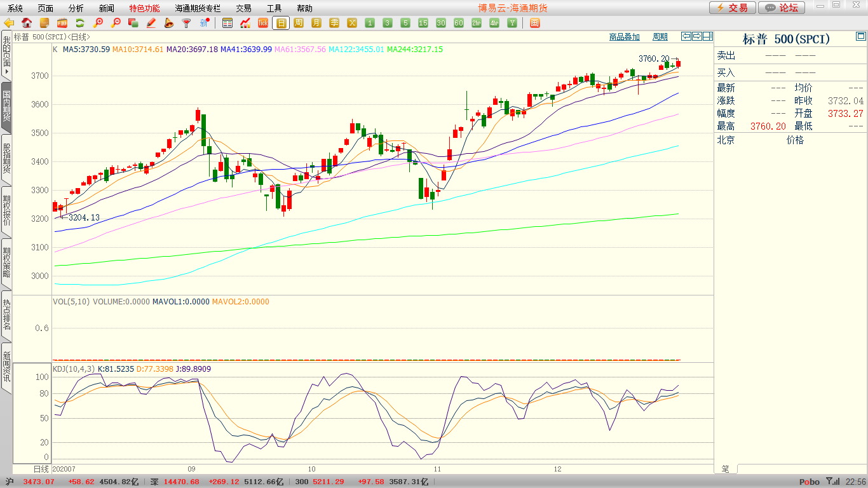Select monthly 月 period button
This screenshot has width=868, height=488.
click(x=316, y=23)
